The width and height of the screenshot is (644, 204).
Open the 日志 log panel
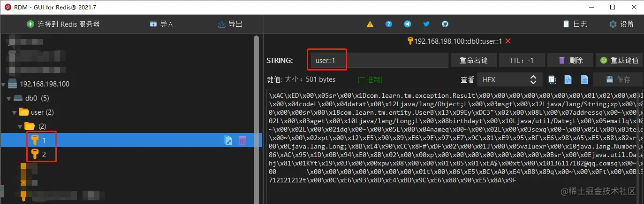575,24
